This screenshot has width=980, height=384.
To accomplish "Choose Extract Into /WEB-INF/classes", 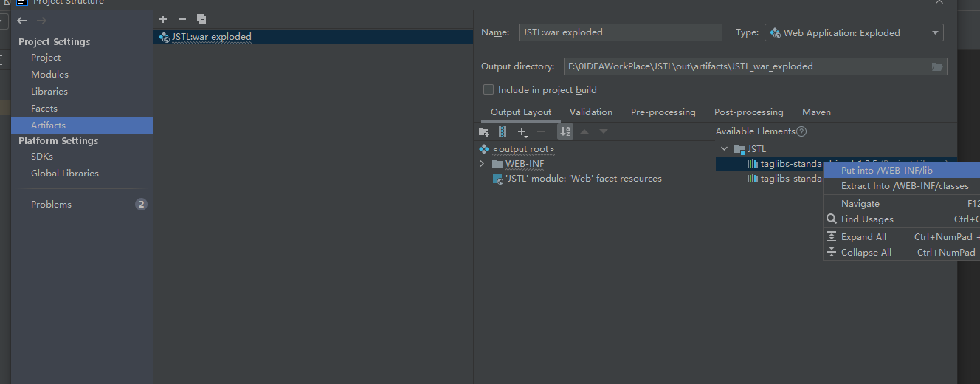I will [901, 186].
